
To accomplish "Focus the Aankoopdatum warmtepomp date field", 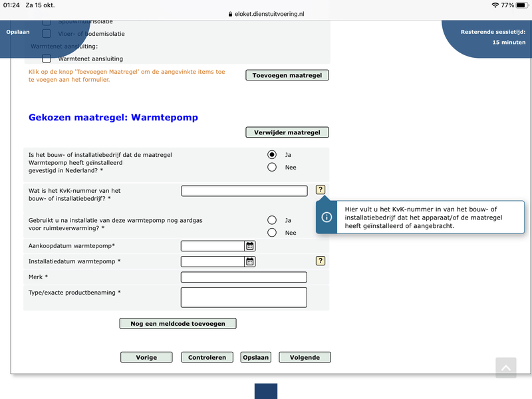I will (213, 246).
